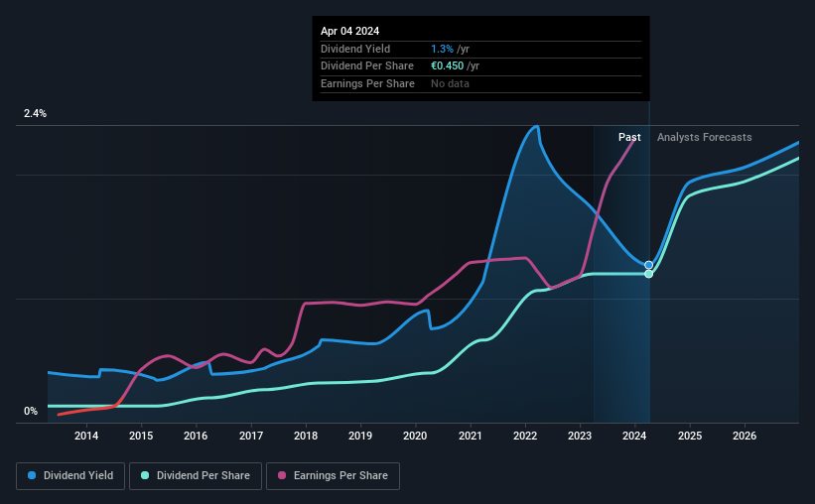Click the blue dividend yield data point marker

(x=648, y=265)
